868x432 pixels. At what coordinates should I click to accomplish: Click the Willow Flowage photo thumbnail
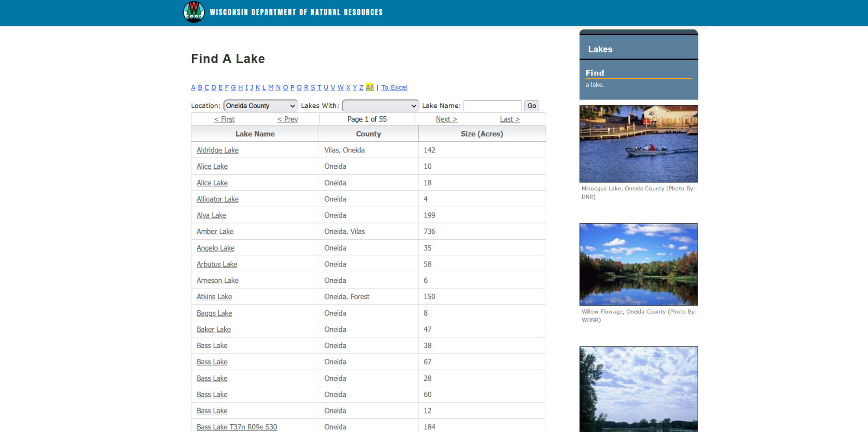coord(638,264)
